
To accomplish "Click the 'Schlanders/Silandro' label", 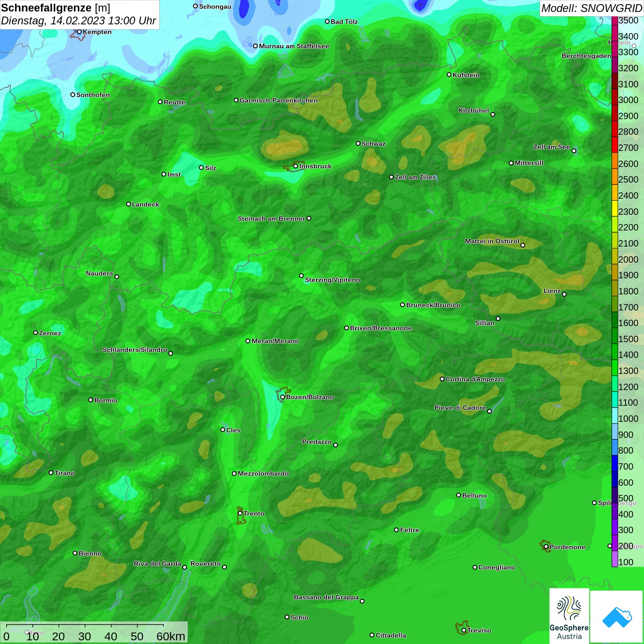I will 135,350.
